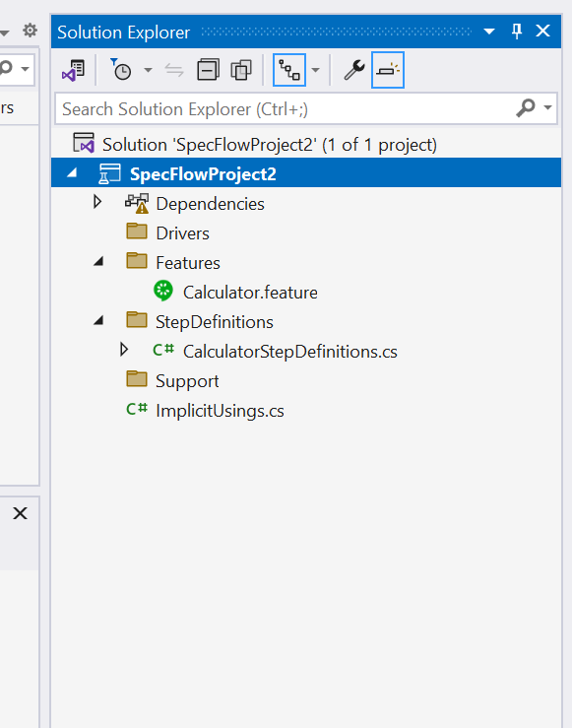Click the Drivers folder icon
The image size is (572, 728).
pos(137,232)
